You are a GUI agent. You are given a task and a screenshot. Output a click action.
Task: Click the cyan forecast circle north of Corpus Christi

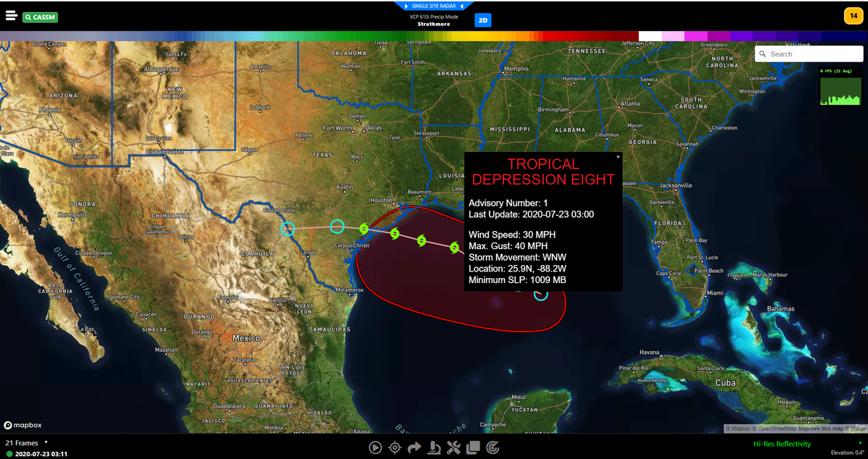[336, 227]
